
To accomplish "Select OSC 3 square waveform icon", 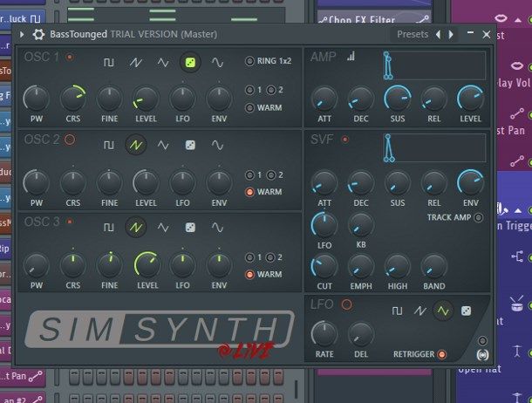I will click(108, 228).
